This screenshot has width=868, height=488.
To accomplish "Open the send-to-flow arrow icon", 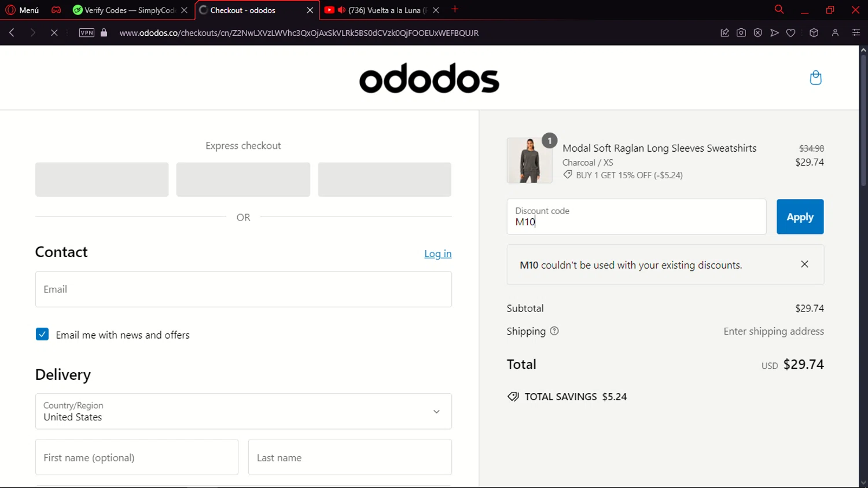I will 774,33.
